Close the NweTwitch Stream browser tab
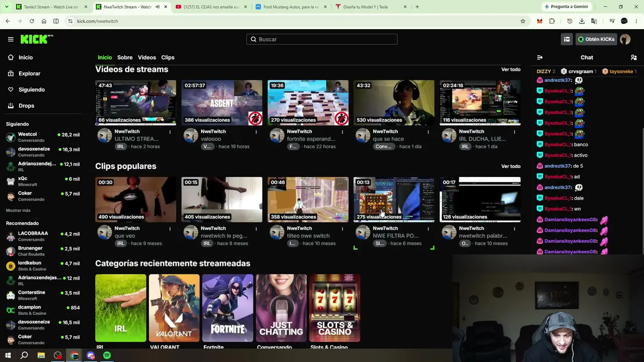The width and height of the screenshot is (644, 362). pos(166,7)
